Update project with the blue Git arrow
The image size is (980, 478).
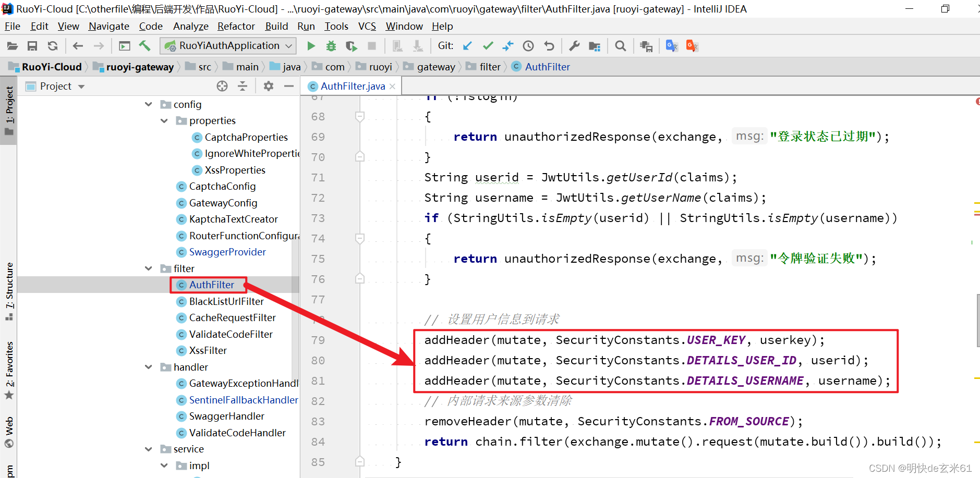(x=467, y=46)
